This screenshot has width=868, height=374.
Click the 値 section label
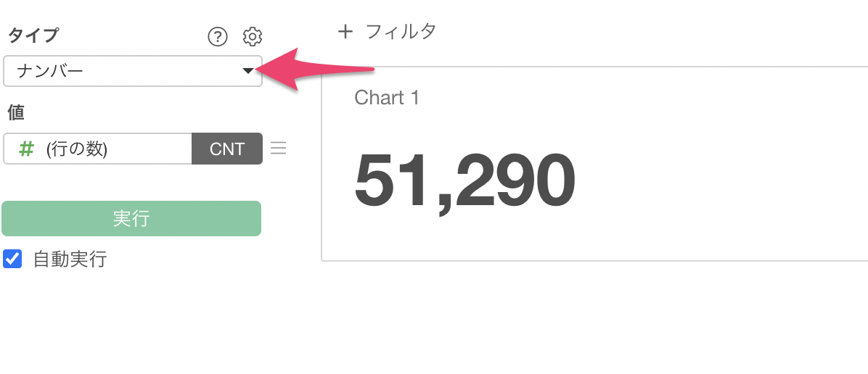[x=17, y=112]
